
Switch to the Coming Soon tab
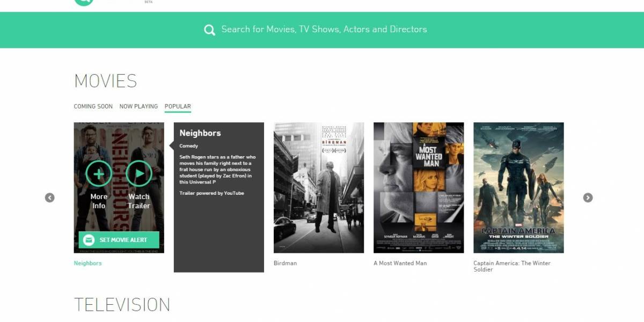[93, 106]
